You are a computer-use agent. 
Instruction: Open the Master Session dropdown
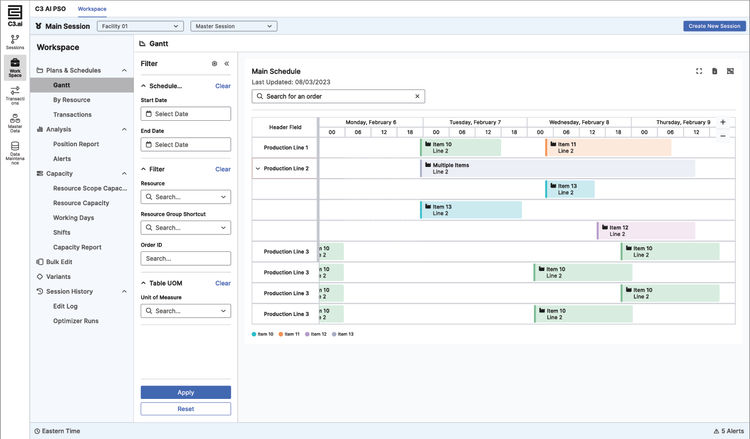[x=233, y=26]
